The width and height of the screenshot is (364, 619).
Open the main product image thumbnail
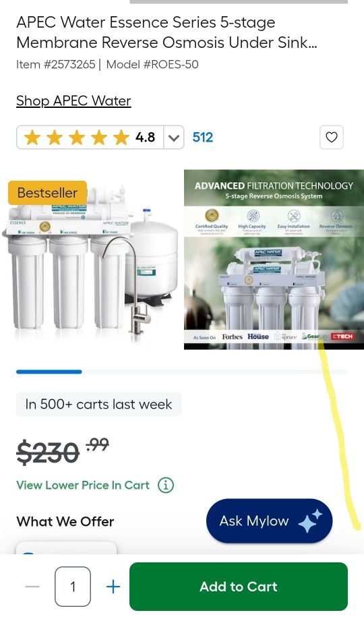[91, 260]
